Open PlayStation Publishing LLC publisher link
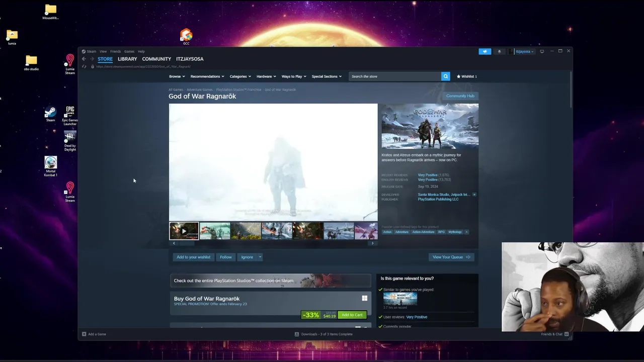The width and height of the screenshot is (644, 362). coord(438,199)
